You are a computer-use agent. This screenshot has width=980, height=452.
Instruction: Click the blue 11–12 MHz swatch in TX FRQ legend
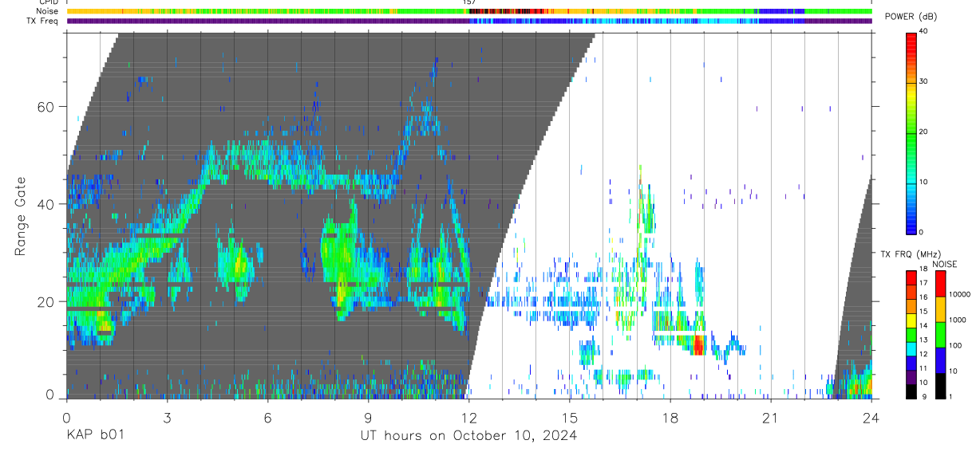click(911, 363)
